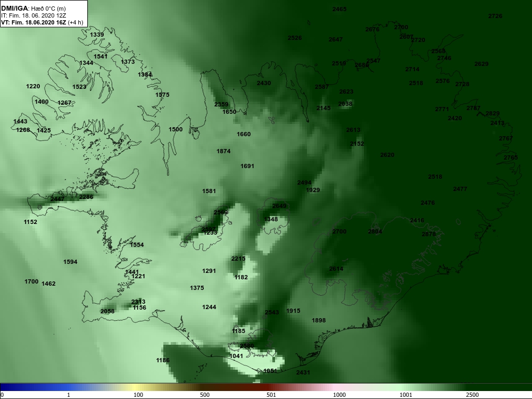The width and height of the screenshot is (532, 399).
Task: Click the map value 1348
Action: click(x=271, y=219)
